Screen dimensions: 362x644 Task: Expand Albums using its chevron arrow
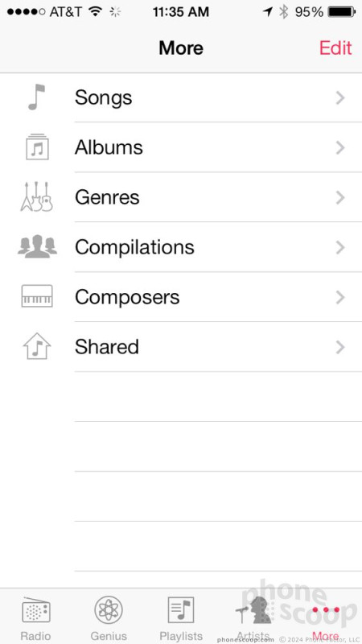click(339, 147)
